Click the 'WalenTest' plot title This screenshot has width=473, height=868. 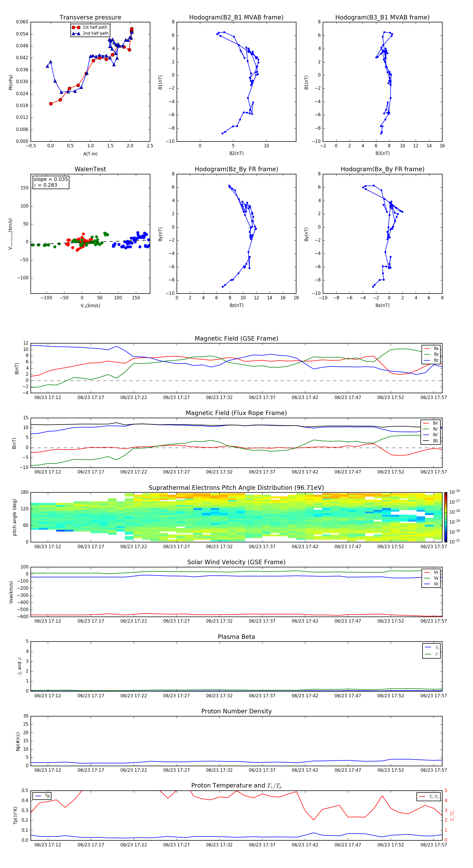(x=90, y=169)
